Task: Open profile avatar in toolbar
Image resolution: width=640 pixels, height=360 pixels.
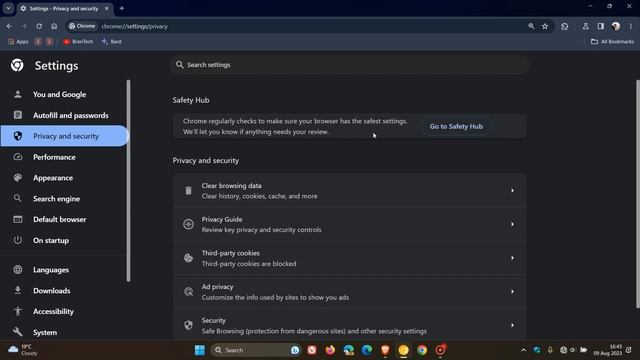Action: click(x=616, y=26)
